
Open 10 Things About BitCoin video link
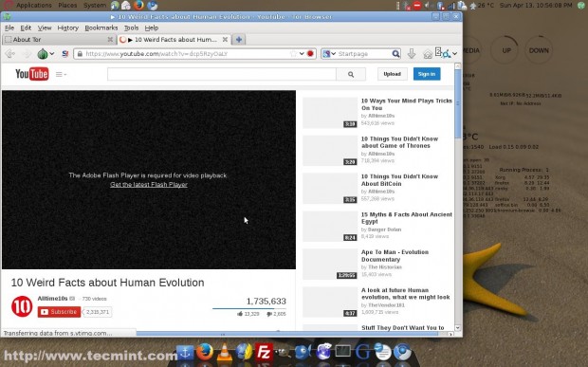(399, 180)
